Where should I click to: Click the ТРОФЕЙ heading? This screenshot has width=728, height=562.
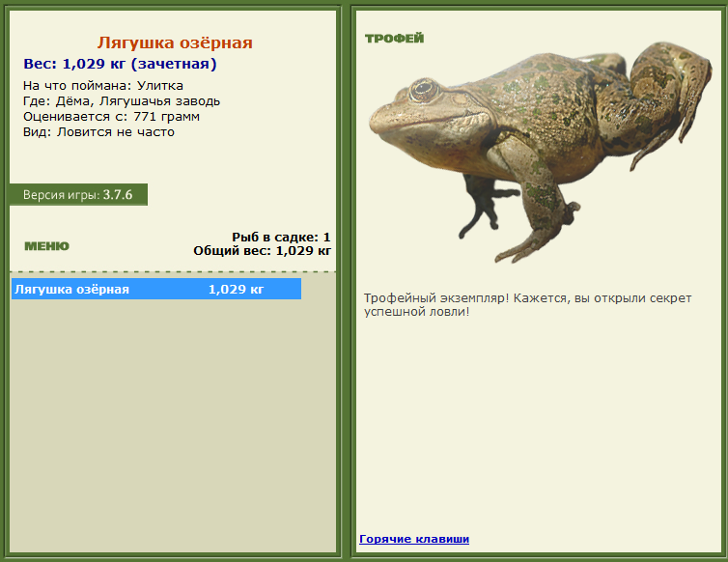tap(395, 38)
